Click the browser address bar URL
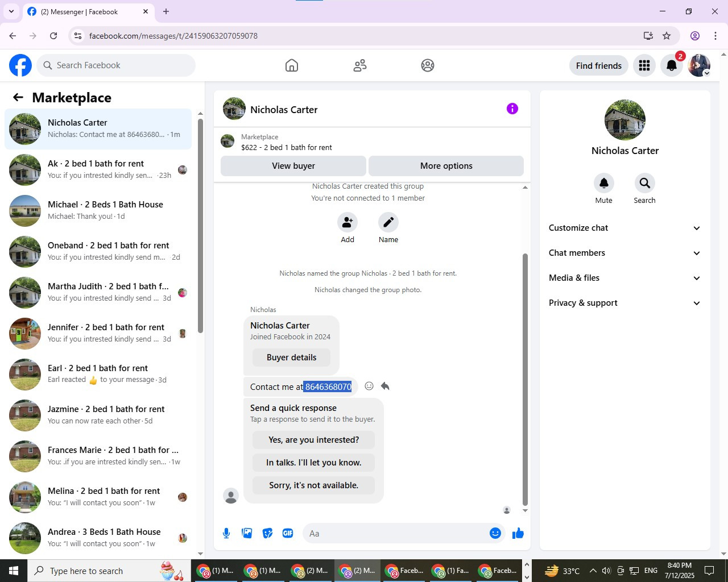Screen dimensions: 728x582 pyautogui.click(x=173, y=36)
